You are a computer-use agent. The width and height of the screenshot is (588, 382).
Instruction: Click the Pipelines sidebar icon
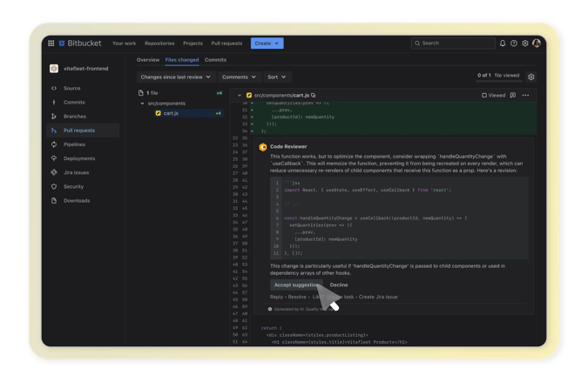click(x=54, y=144)
